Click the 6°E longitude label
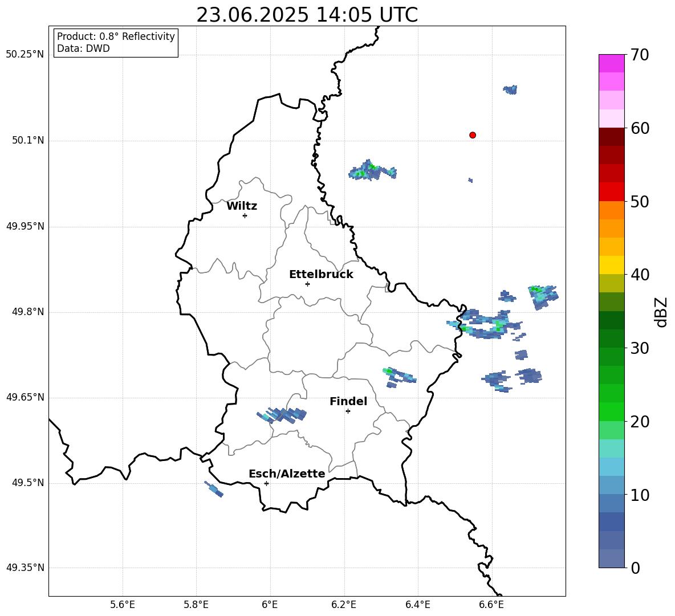 point(270,605)
